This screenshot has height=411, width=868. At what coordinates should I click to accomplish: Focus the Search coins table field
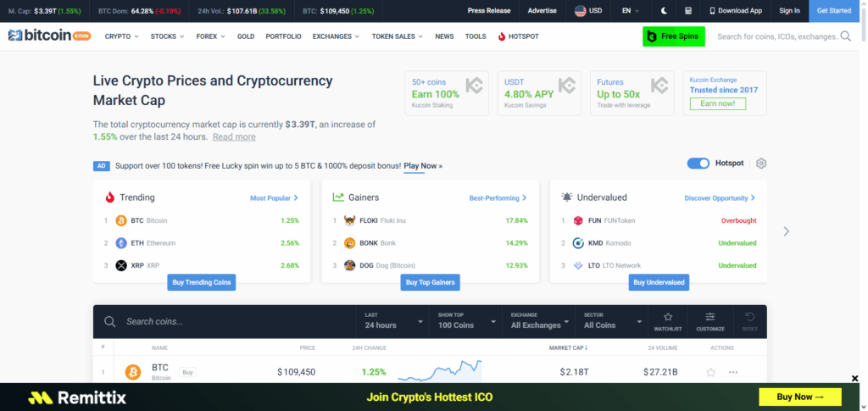click(238, 321)
